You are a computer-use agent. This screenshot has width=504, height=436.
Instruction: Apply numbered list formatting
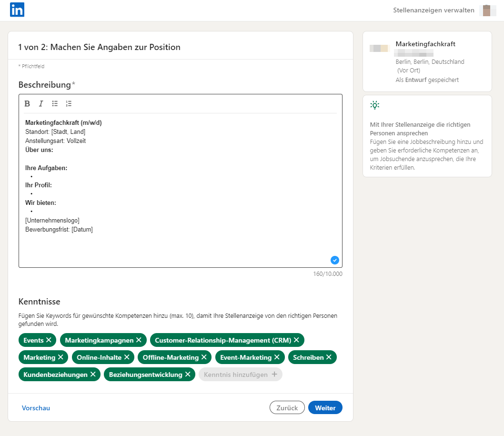point(68,103)
